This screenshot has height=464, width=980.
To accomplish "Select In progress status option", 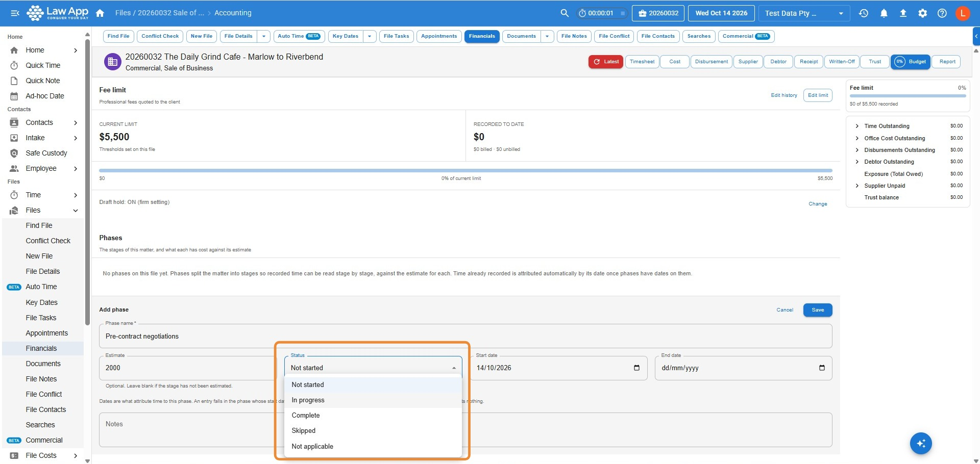I will [373, 400].
